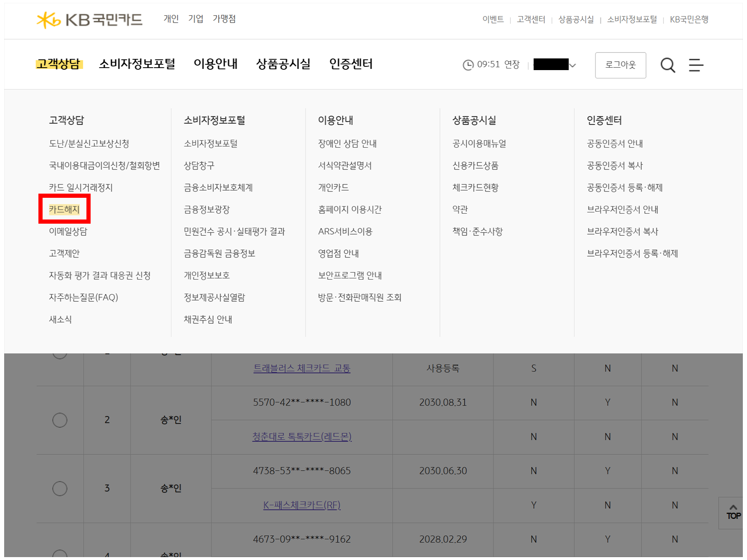Click the KB국민카드 logo

89,20
